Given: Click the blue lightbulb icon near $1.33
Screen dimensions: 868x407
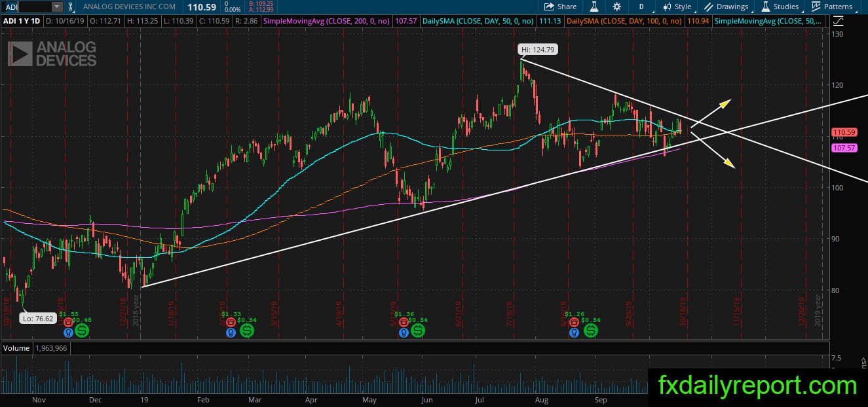Looking at the screenshot, I should [x=231, y=332].
